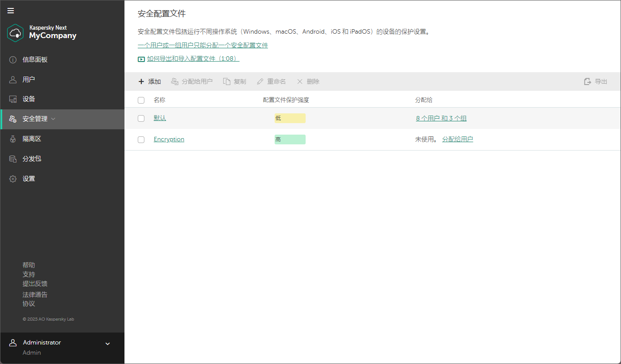Check the checkbox for the 默认 profile

coord(141,118)
